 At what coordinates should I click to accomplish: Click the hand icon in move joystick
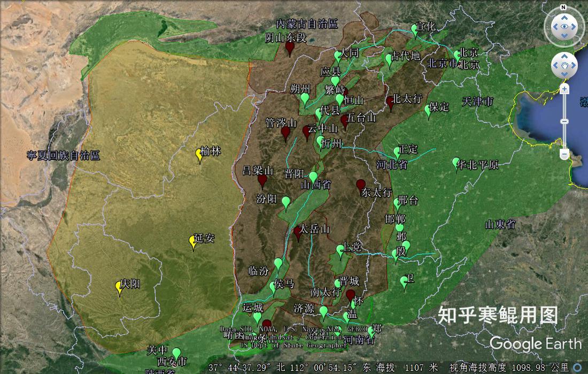tap(564, 65)
